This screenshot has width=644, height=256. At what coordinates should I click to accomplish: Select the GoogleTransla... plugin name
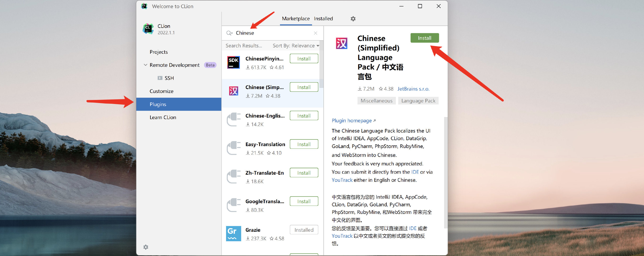click(x=265, y=201)
